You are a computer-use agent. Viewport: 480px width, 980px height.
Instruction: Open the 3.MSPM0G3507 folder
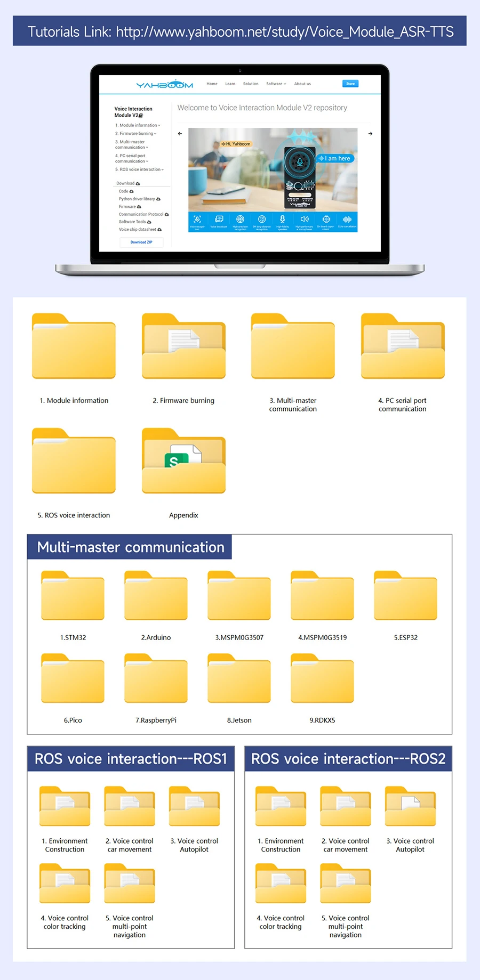tap(239, 596)
